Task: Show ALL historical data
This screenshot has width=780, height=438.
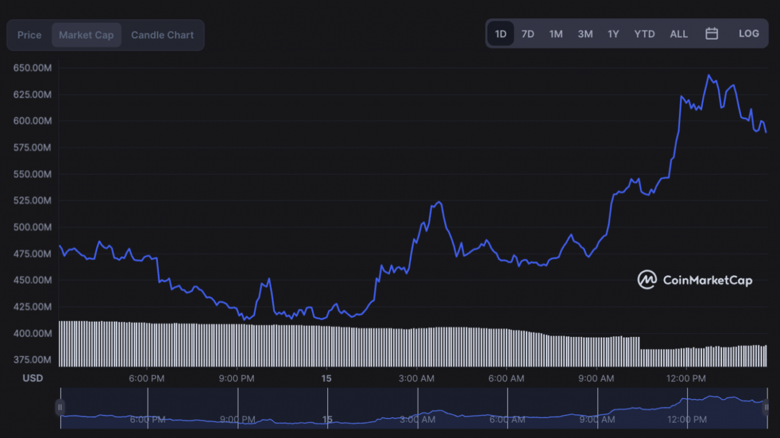Action: 679,34
